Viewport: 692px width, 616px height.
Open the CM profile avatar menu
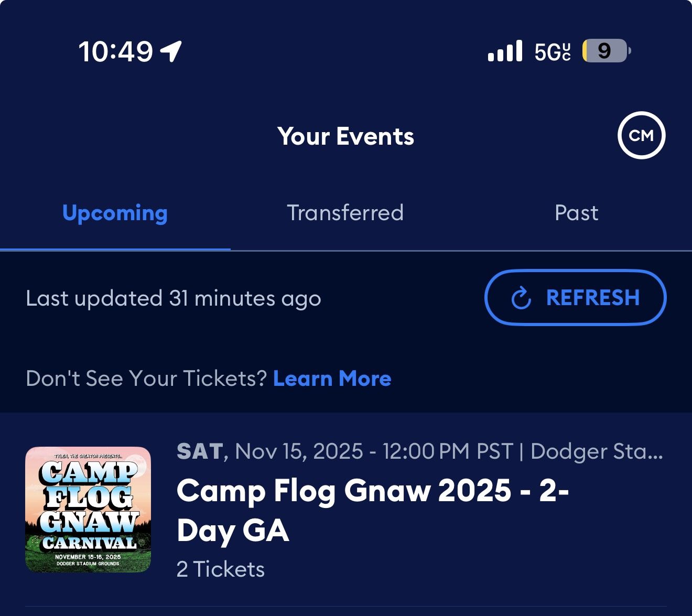click(642, 135)
